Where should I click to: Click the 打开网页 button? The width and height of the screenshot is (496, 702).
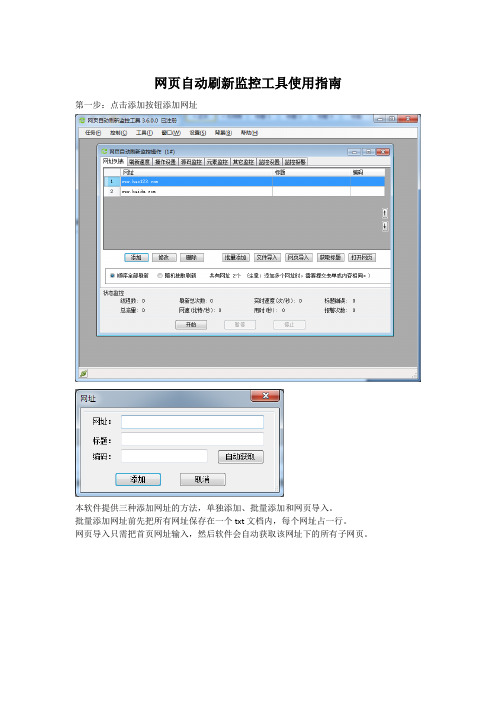pos(362,257)
